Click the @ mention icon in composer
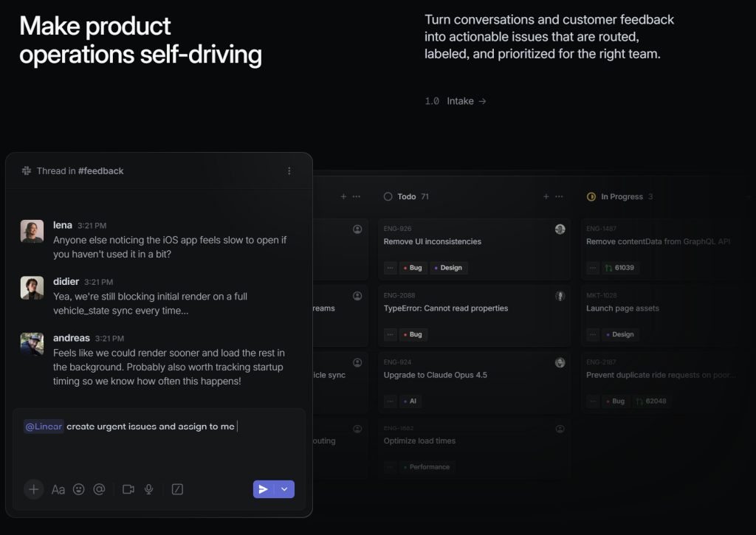This screenshot has width=756, height=535. (x=100, y=490)
